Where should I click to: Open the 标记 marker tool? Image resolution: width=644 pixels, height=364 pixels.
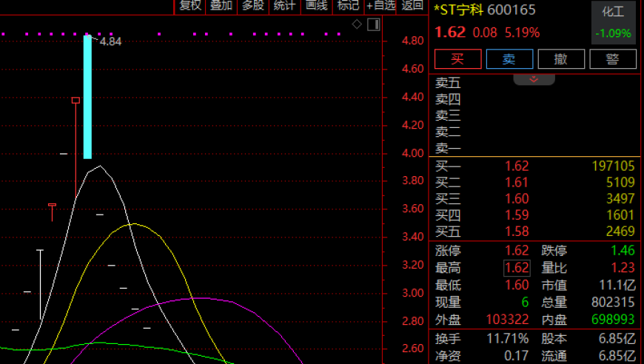(349, 6)
